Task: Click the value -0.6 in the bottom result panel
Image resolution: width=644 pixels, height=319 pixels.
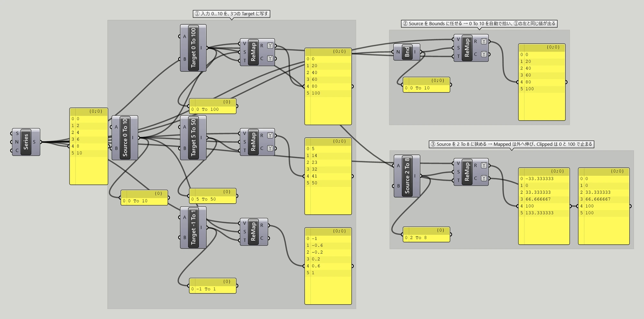Action: pos(317,246)
